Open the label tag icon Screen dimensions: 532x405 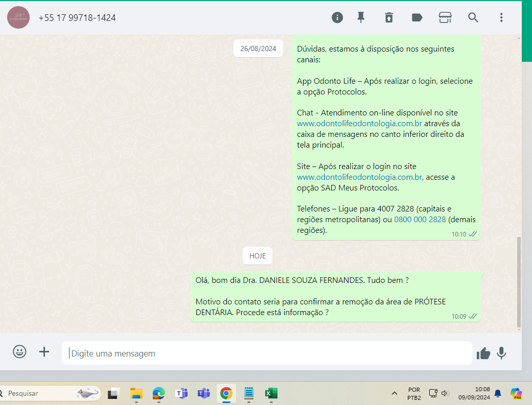pyautogui.click(x=417, y=17)
